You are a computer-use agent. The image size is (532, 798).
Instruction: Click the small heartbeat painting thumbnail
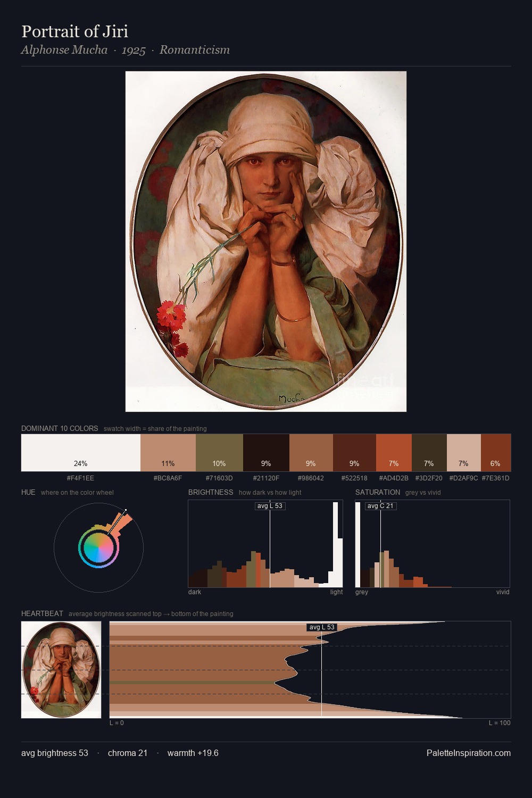point(61,670)
